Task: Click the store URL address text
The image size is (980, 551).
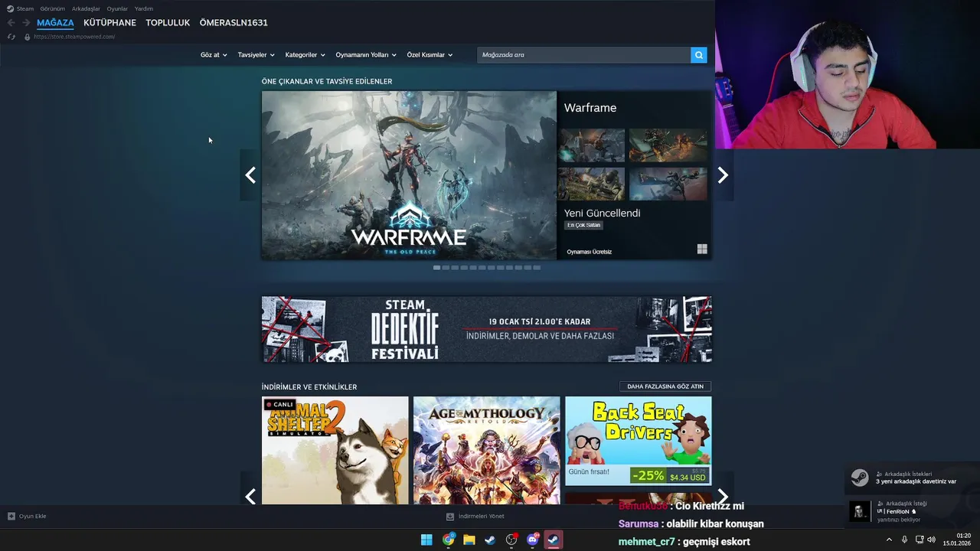Action: [74, 37]
